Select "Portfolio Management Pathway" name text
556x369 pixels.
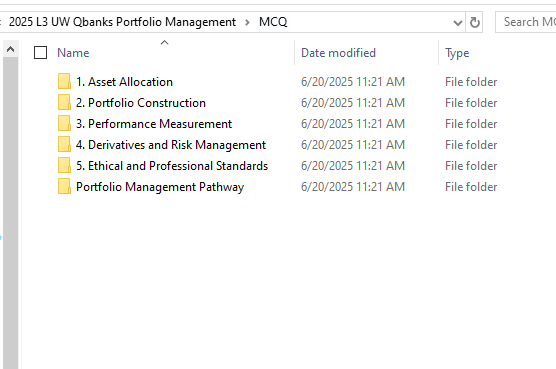click(160, 187)
